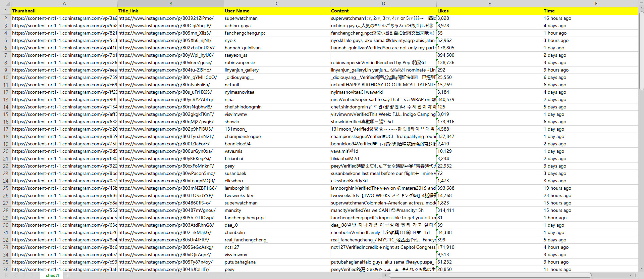Click the 'F.I.L. Indigo Camping' content cell

tap(383, 114)
